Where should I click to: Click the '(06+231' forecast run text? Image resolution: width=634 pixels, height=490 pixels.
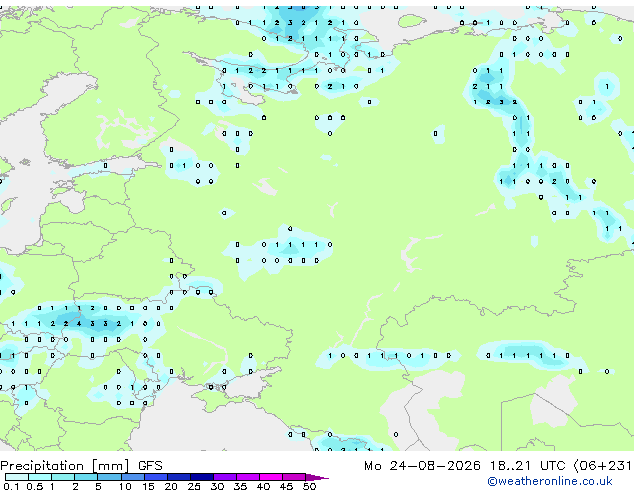tap(602, 466)
